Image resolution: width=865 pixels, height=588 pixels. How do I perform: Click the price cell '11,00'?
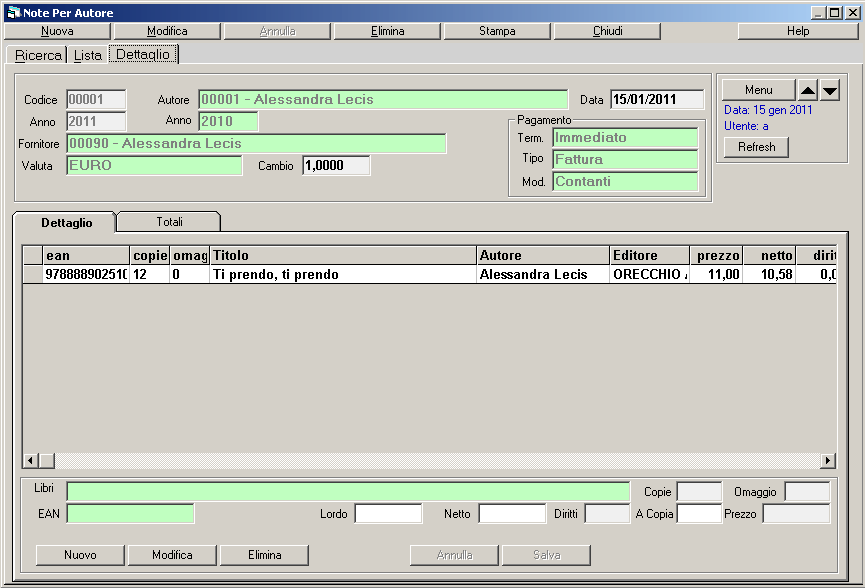click(717, 274)
